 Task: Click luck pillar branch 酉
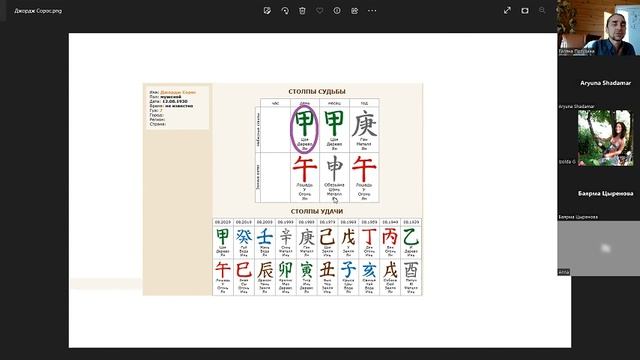[x=411, y=270]
